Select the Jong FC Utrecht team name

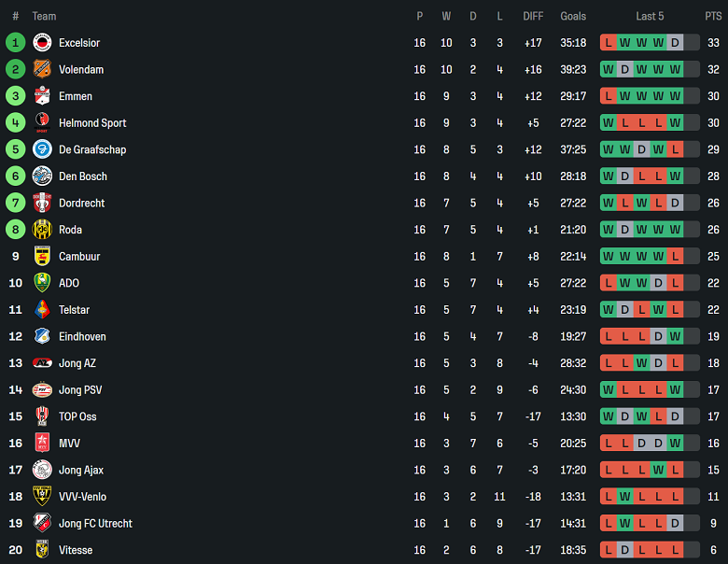coord(95,524)
